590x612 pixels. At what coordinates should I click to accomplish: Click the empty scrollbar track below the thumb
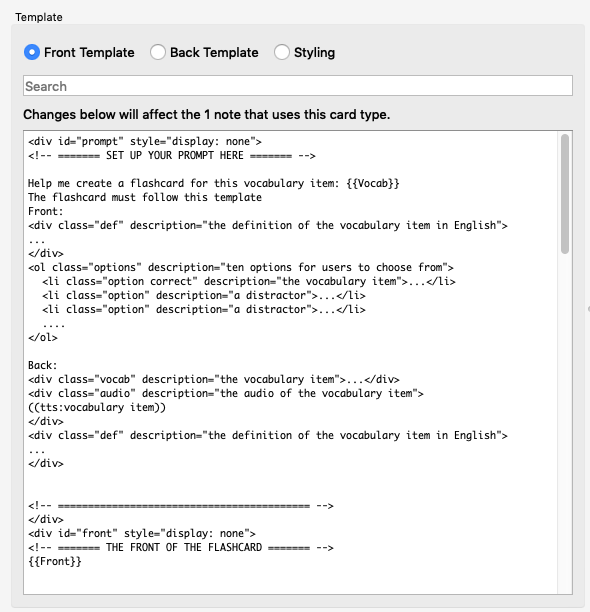coord(565,423)
